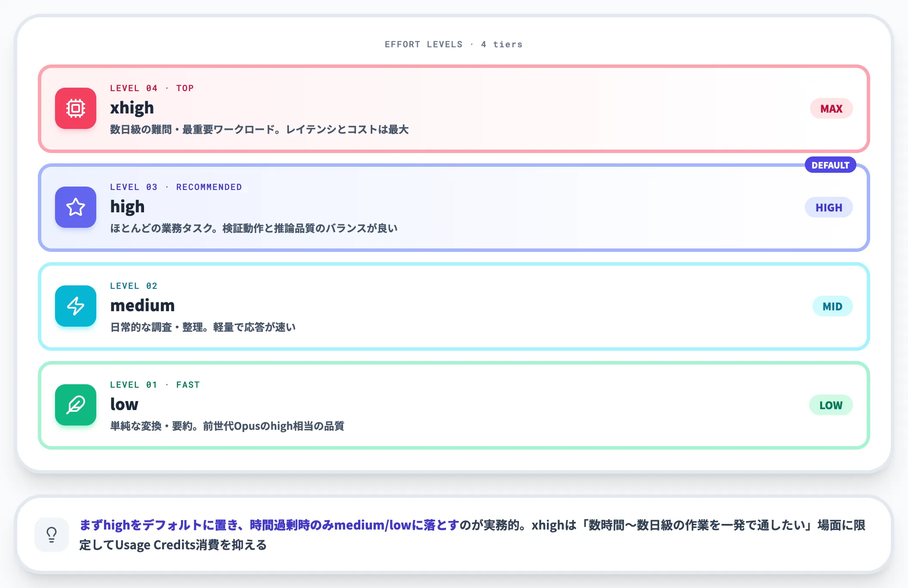Click the 'LEVEL 03 · RECOMMENDED' label
This screenshot has height=588, width=908.
click(x=176, y=187)
